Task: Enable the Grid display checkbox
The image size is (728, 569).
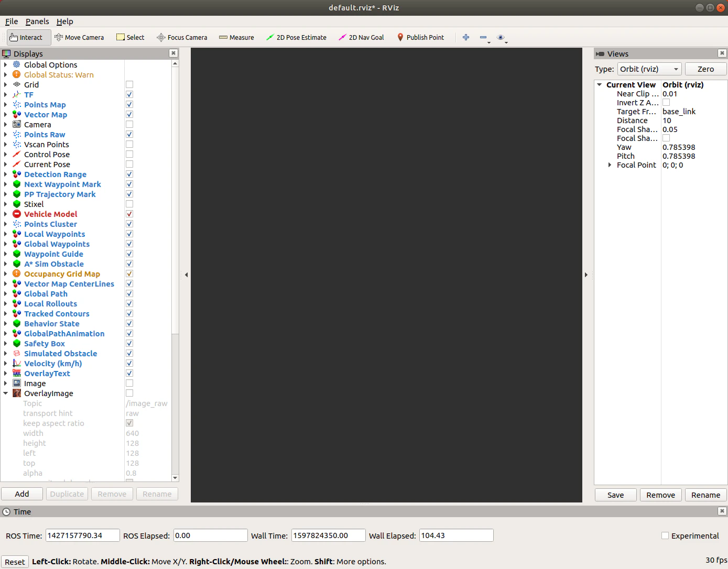Action: 129,84
